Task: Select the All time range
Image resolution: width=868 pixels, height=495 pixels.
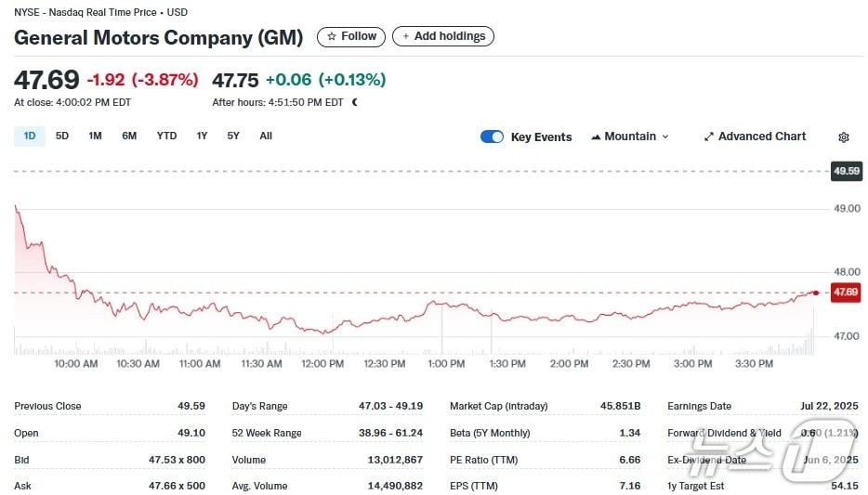Action: pyautogui.click(x=266, y=136)
